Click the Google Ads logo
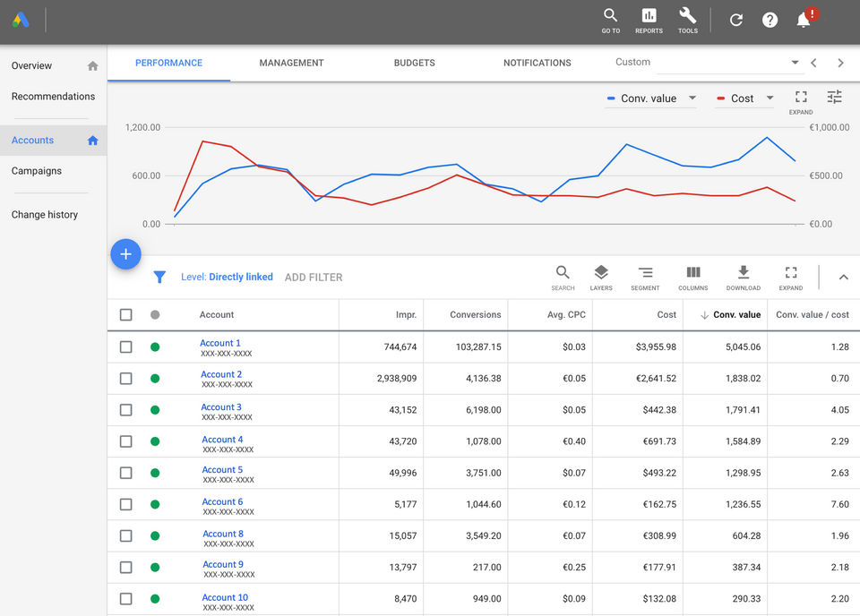This screenshot has height=616, width=860. (x=21, y=21)
